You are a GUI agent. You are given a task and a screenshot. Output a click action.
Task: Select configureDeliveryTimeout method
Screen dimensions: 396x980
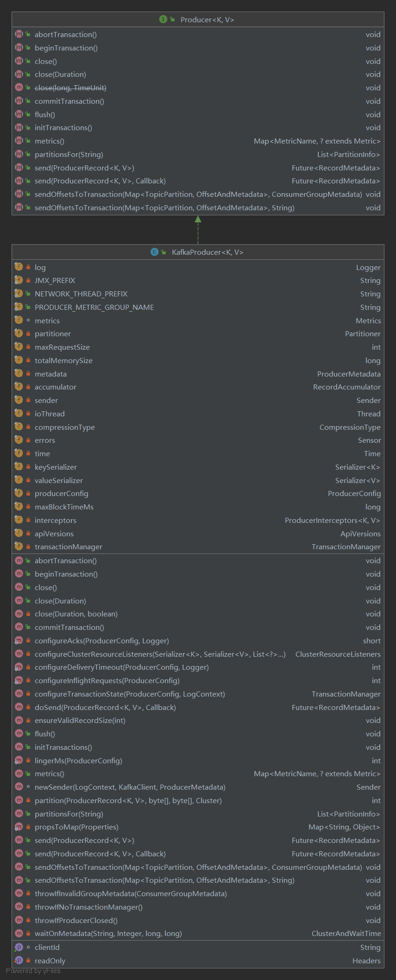coord(198,667)
